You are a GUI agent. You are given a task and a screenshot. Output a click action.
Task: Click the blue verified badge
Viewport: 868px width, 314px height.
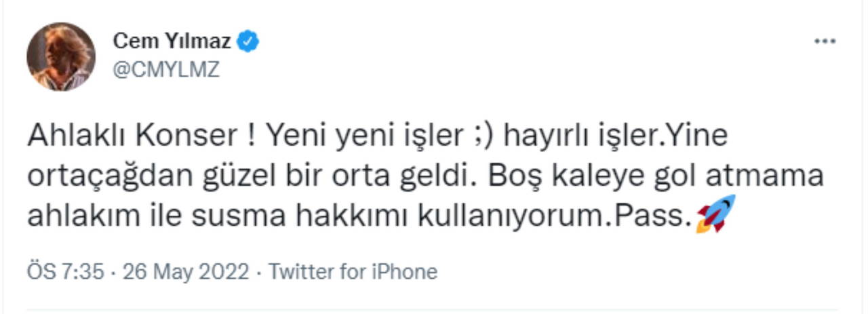248,41
